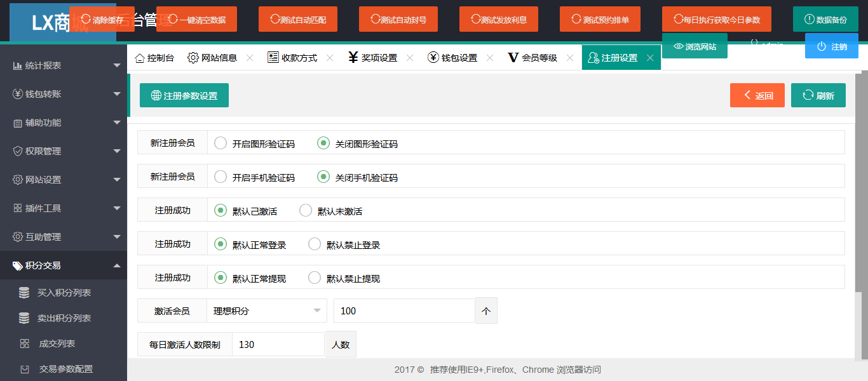
Task: Expand the 统计报表 sidebar menu
Action: pos(64,65)
